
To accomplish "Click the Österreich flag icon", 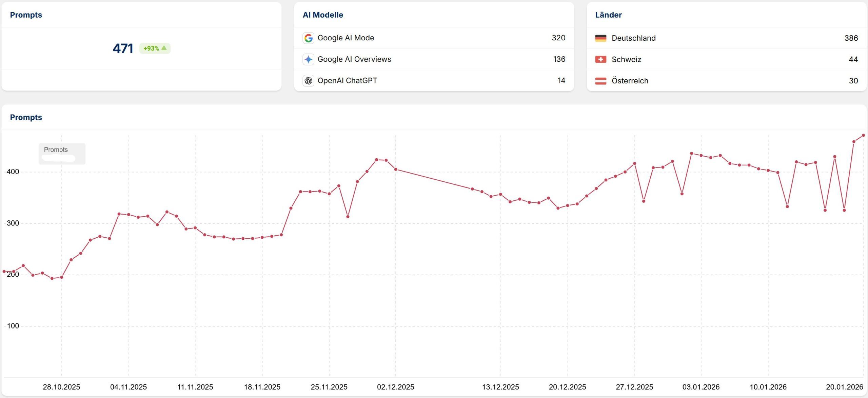I will click(x=600, y=81).
